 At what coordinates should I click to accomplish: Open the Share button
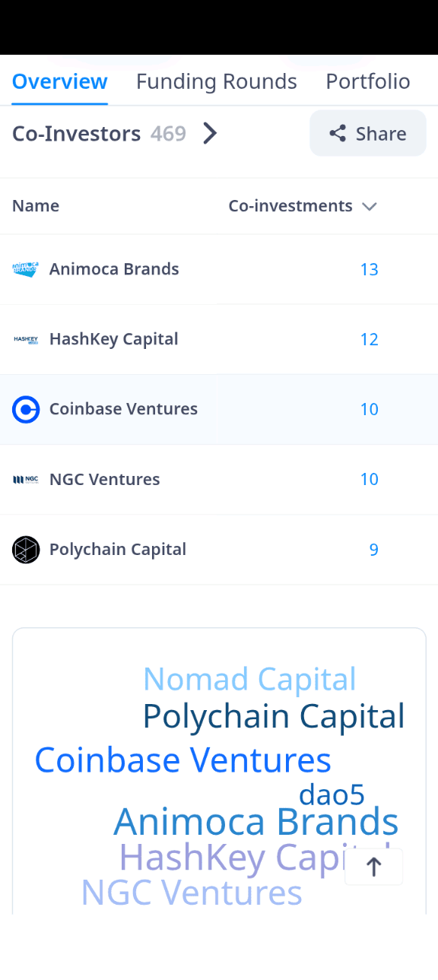(x=368, y=133)
